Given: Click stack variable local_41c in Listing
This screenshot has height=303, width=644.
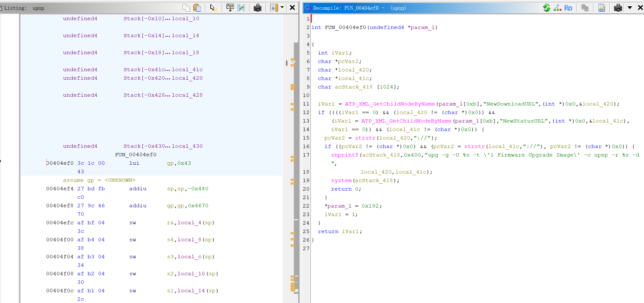Looking at the screenshot, I should pos(187,69).
